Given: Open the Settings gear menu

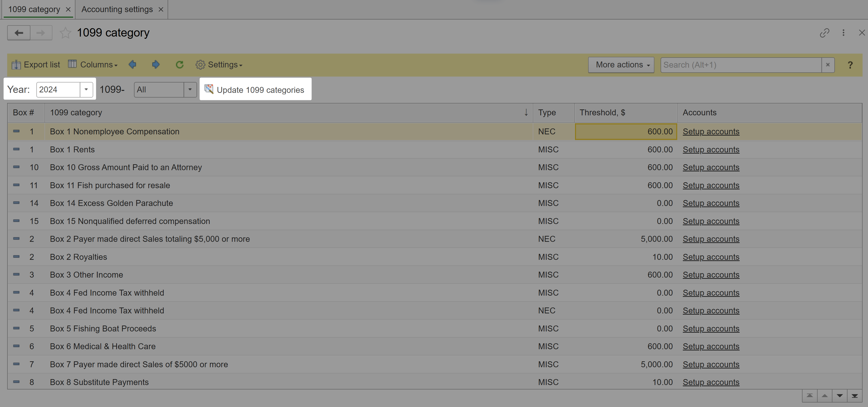Looking at the screenshot, I should [x=219, y=65].
